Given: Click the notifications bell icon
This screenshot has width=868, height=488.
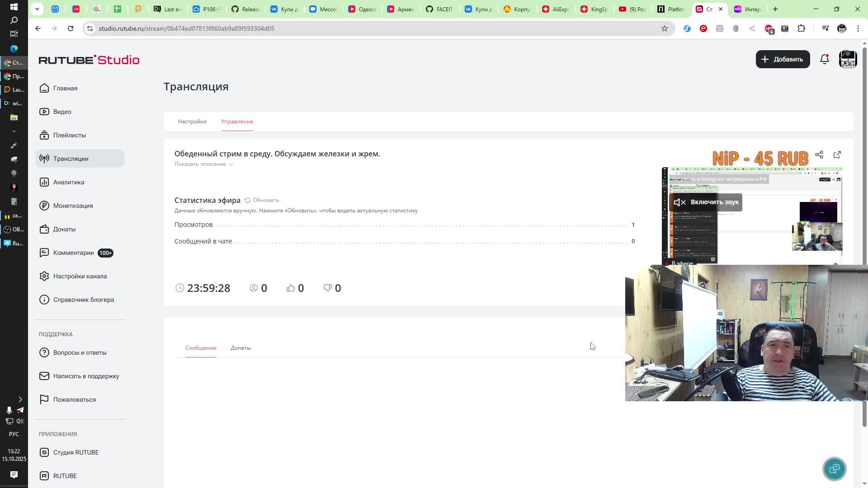Looking at the screenshot, I should tap(824, 59).
